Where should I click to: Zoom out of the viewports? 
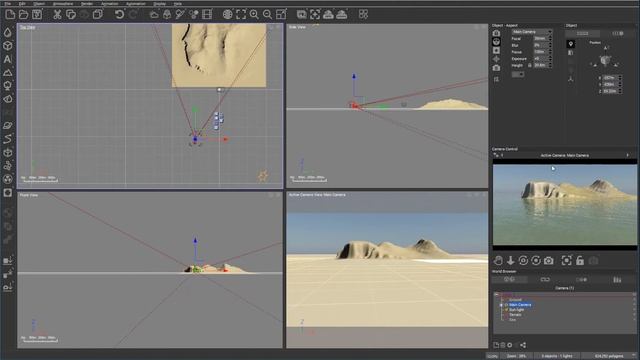pos(267,15)
